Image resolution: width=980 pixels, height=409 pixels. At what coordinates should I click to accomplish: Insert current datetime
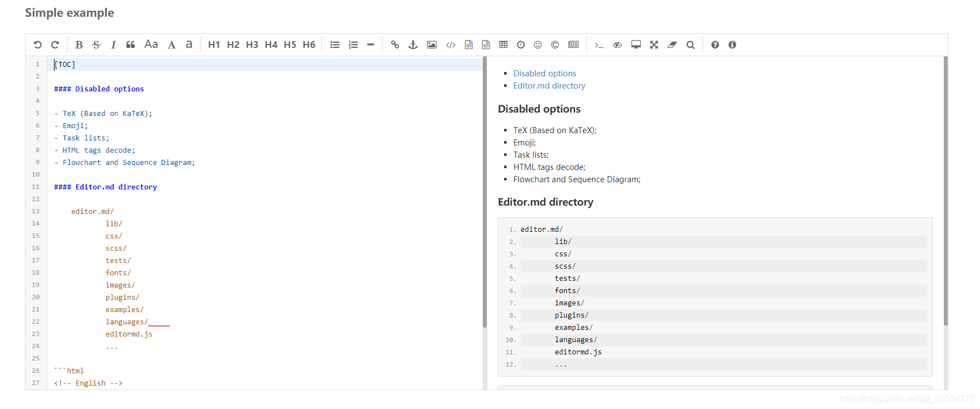[x=521, y=45]
